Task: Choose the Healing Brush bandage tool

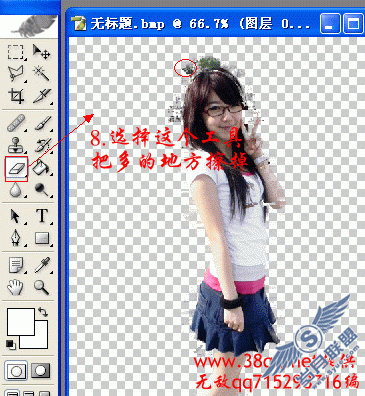Action: pyautogui.click(x=16, y=123)
